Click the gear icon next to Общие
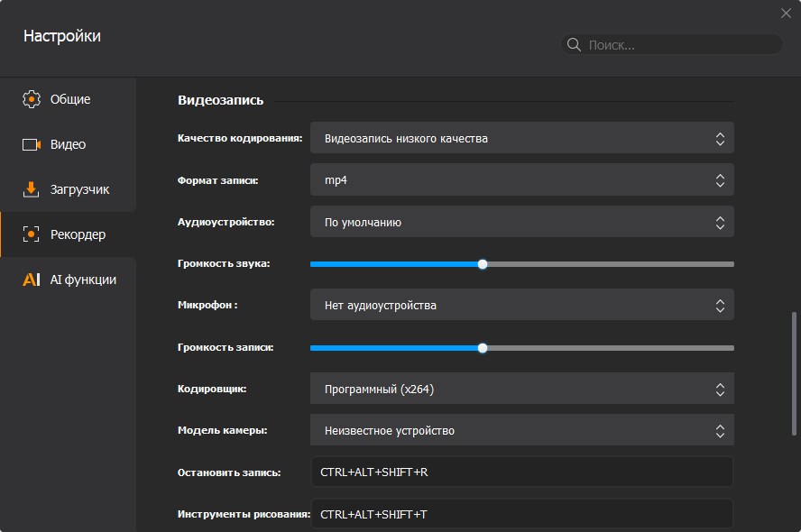Viewport: 801px width, 532px height. (x=32, y=99)
